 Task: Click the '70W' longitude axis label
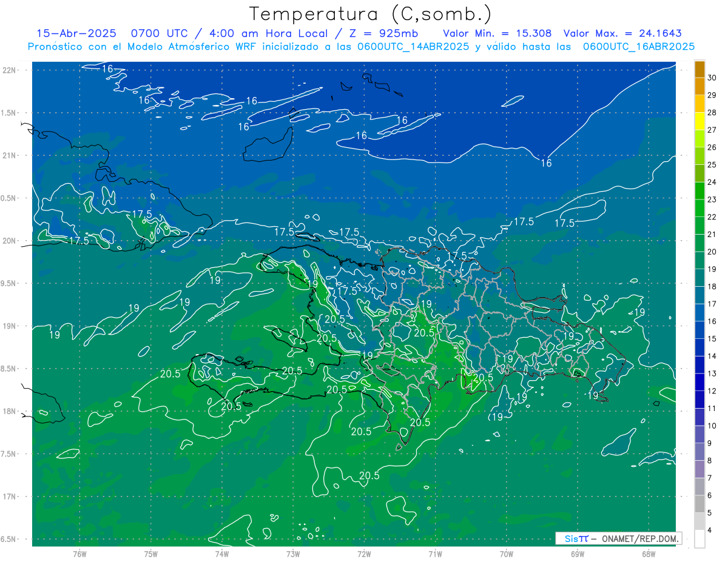507,554
